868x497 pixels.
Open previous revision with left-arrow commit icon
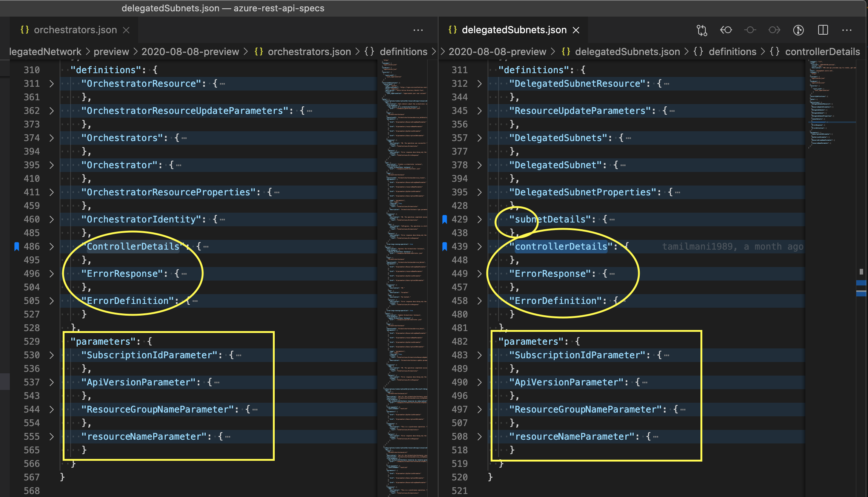[x=726, y=30]
